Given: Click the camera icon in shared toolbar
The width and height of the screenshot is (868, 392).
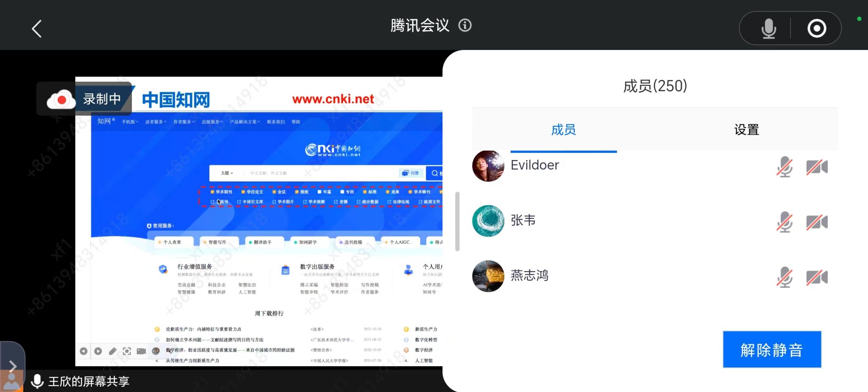Looking at the screenshot, I should tap(141, 351).
